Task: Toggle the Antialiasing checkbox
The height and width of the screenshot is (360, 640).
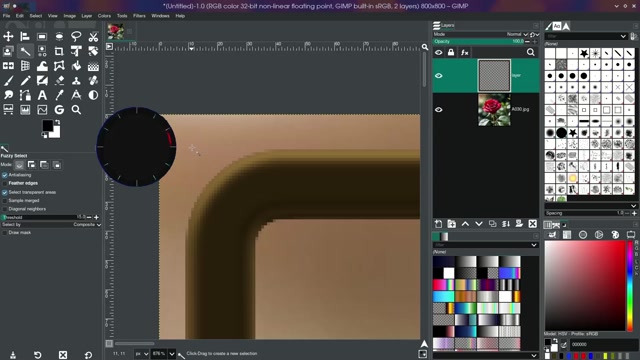Action: tap(5, 175)
